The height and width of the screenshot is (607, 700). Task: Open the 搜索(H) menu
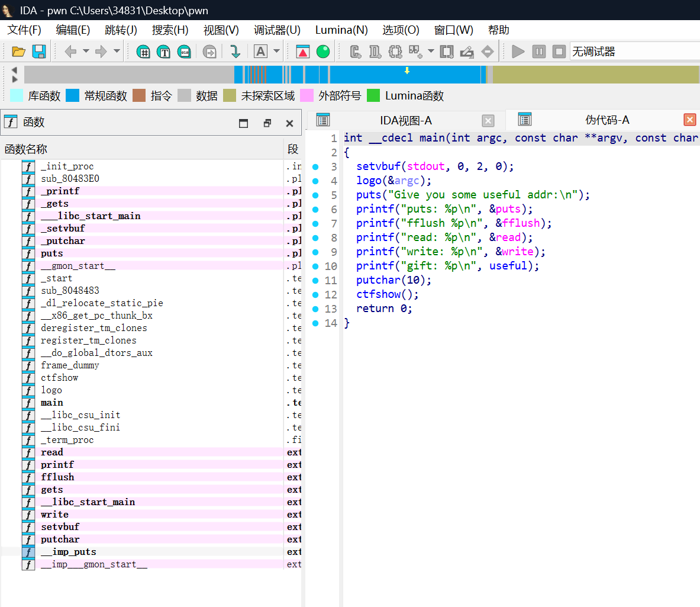[170, 30]
